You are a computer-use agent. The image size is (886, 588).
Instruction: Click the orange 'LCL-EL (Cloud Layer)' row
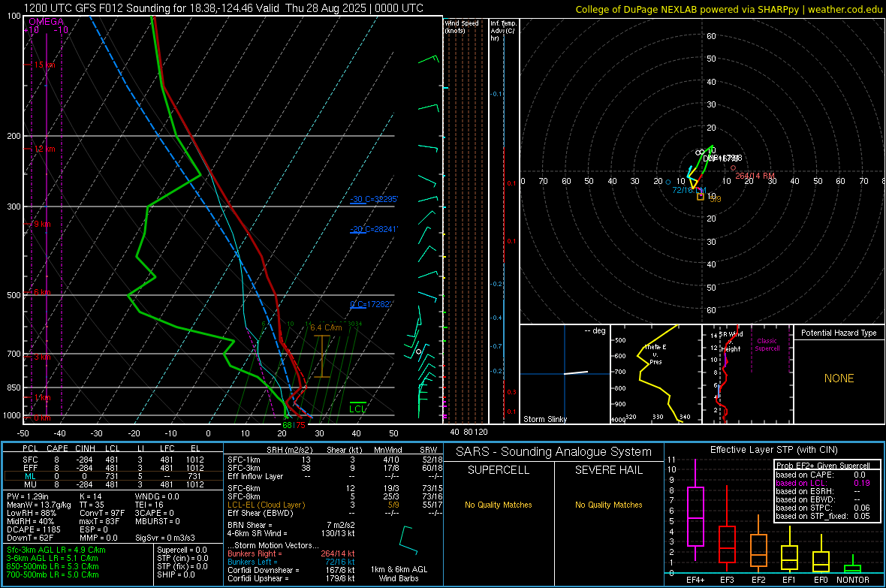pyautogui.click(x=335, y=505)
